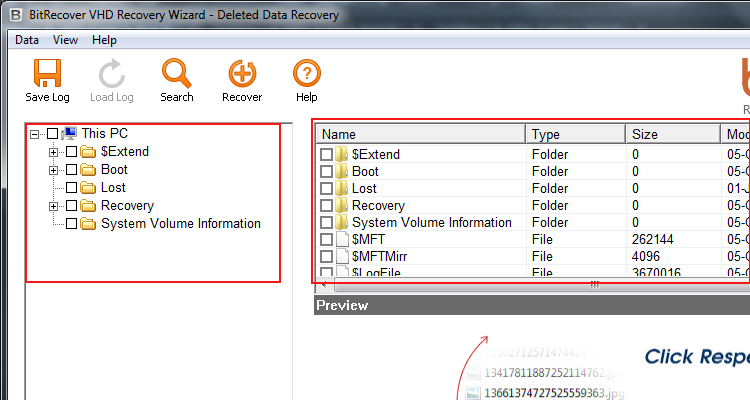Click the file list horizontal scrollbar thumb
This screenshot has height=400, width=750.
tap(542, 286)
